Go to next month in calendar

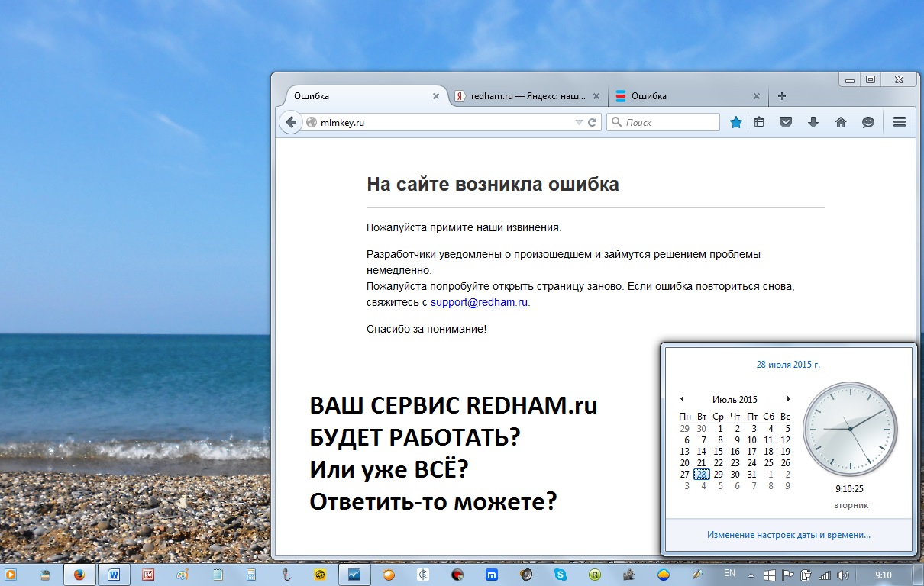point(788,399)
